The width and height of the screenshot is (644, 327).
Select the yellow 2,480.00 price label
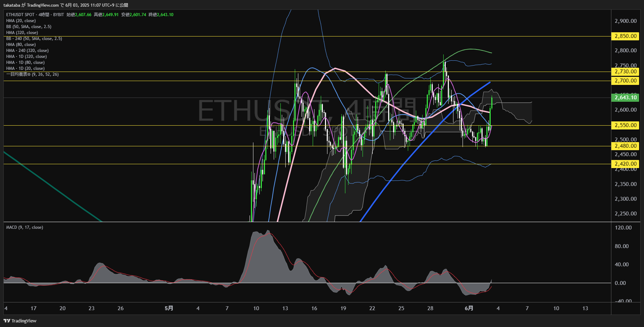point(625,146)
